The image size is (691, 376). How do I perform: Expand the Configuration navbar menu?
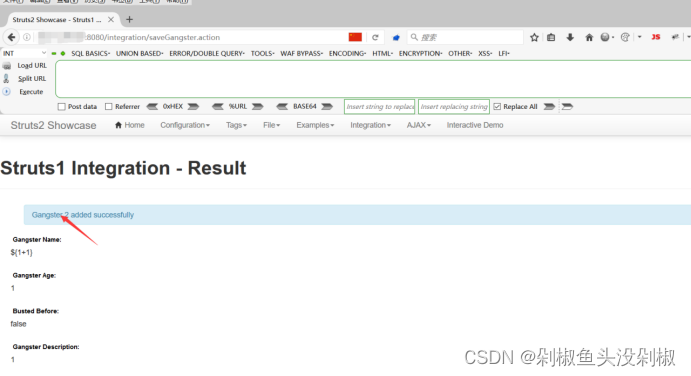tap(185, 125)
